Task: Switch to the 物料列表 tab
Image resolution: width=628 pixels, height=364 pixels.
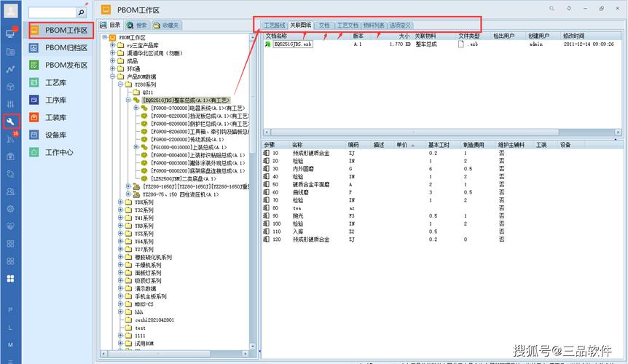Action: coord(374,25)
